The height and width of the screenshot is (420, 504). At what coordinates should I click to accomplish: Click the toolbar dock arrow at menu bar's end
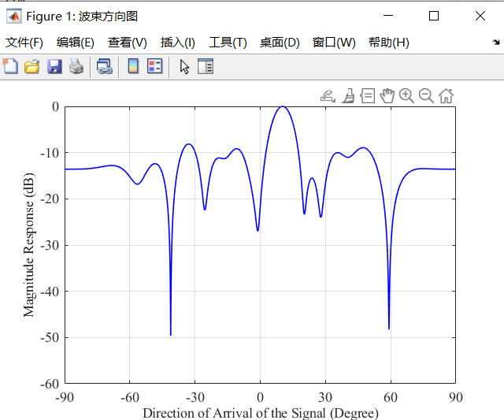[496, 42]
